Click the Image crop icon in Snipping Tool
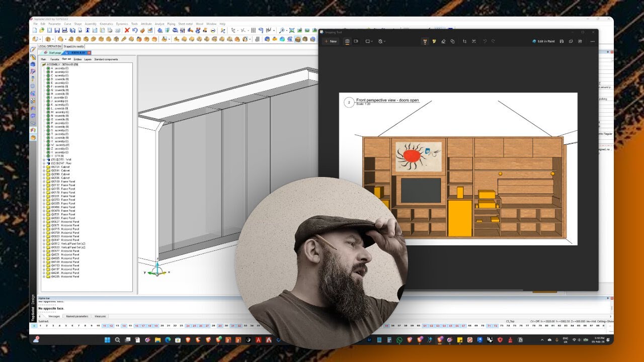 464,41
